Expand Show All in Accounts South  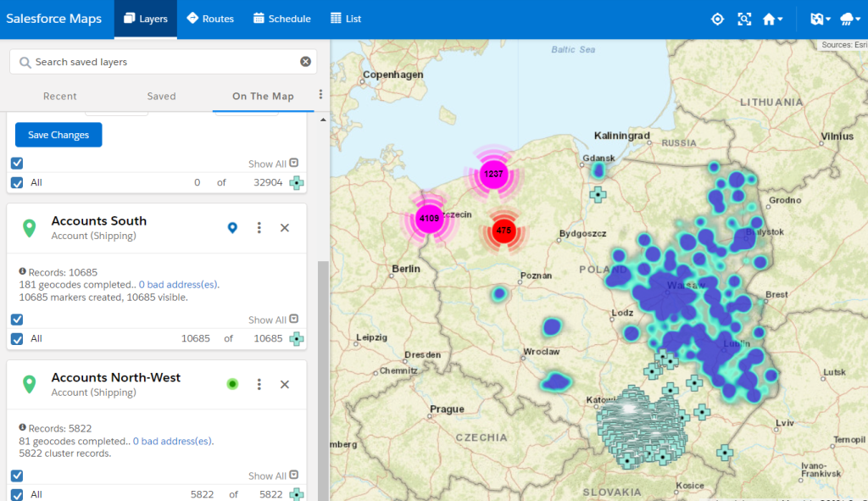274,320
